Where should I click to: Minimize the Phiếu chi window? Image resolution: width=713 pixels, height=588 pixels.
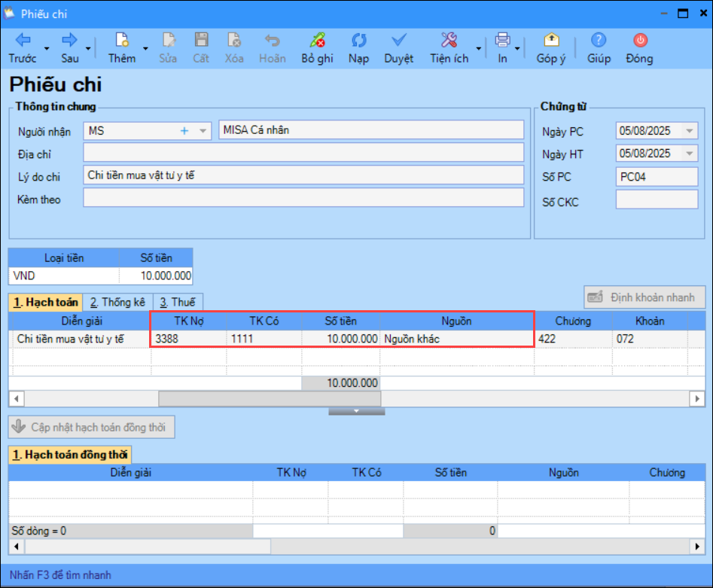point(664,14)
